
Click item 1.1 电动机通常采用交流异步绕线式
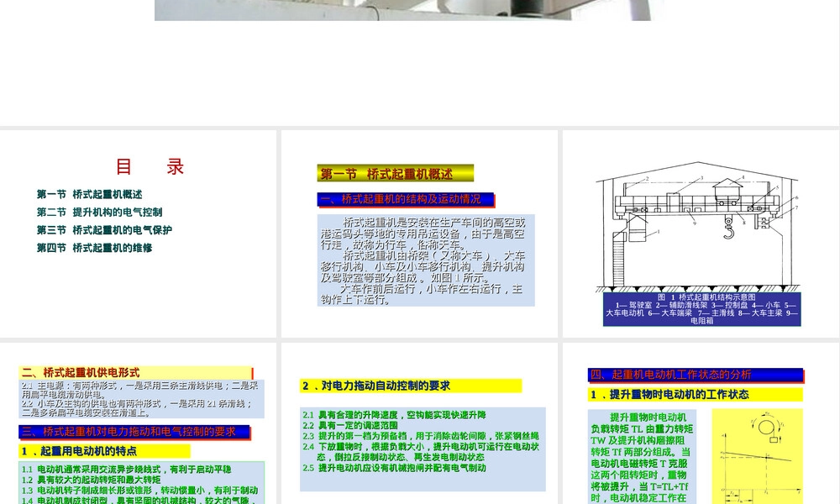pyautogui.click(x=127, y=470)
